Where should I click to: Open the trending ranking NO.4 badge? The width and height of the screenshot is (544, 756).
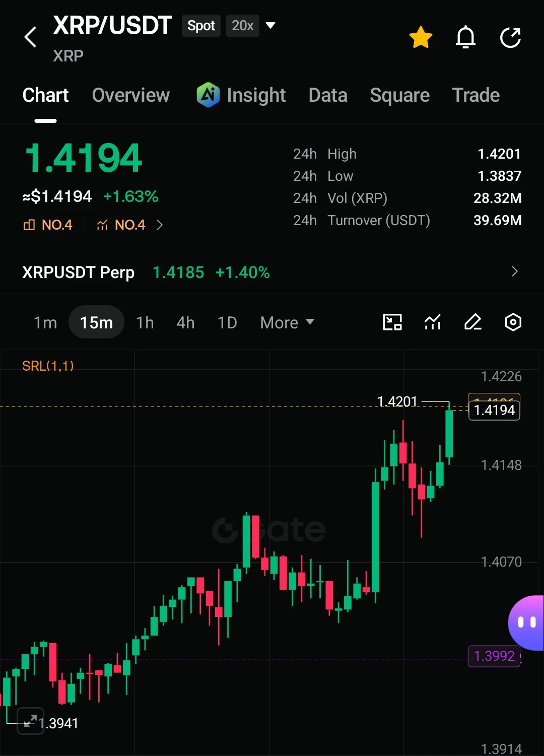(121, 225)
